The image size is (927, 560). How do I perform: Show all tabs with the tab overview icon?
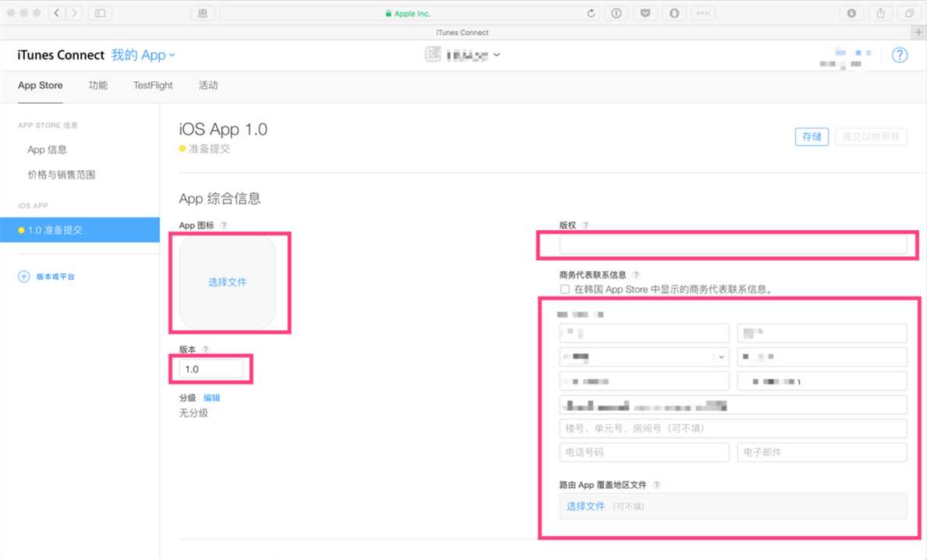click(909, 13)
